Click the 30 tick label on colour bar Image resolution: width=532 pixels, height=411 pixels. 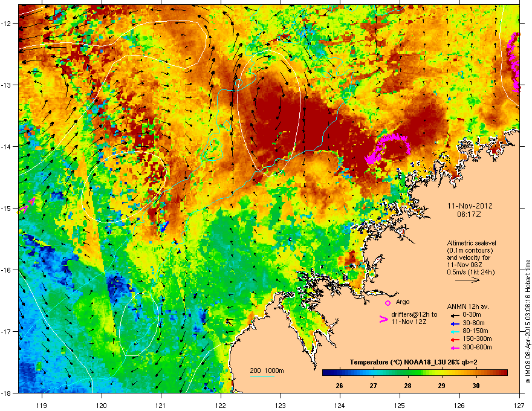(x=476, y=386)
